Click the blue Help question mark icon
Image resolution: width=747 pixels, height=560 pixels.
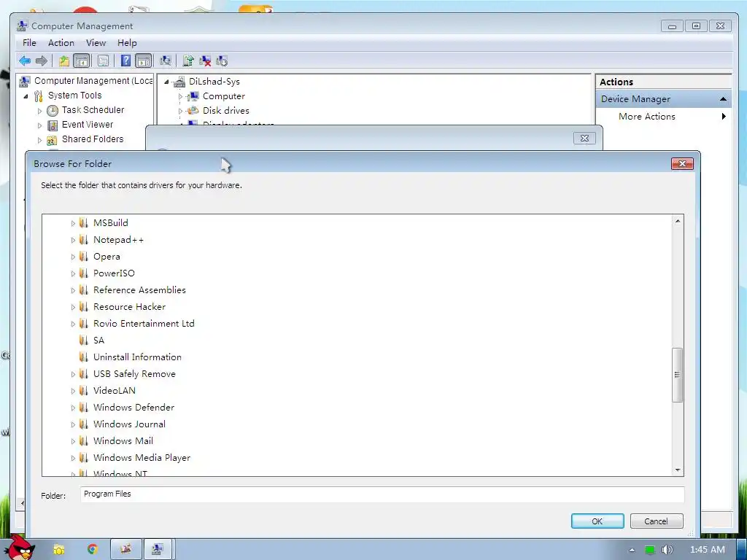pos(125,61)
